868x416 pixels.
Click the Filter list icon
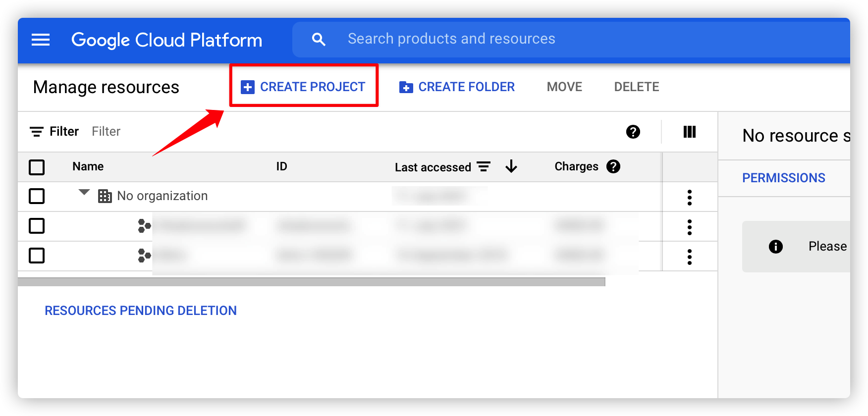click(37, 132)
